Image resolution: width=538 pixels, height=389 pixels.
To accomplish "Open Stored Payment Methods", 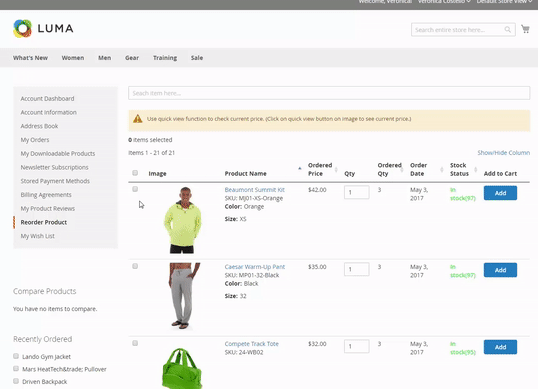I will (x=55, y=181).
